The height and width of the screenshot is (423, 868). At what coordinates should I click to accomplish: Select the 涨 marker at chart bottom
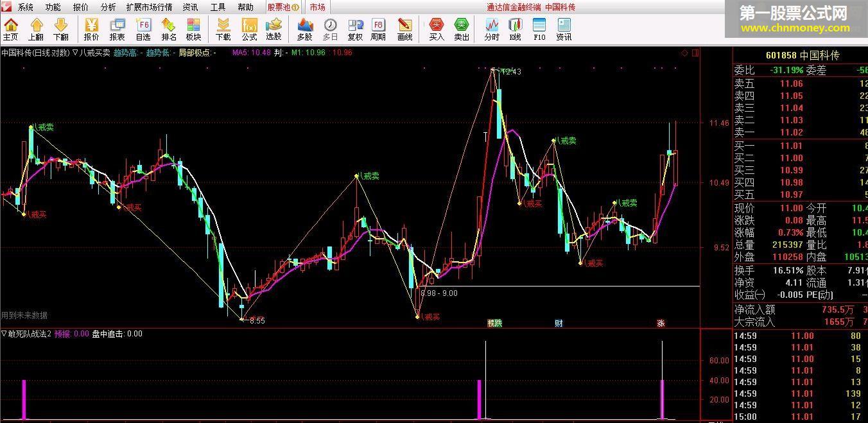[661, 324]
